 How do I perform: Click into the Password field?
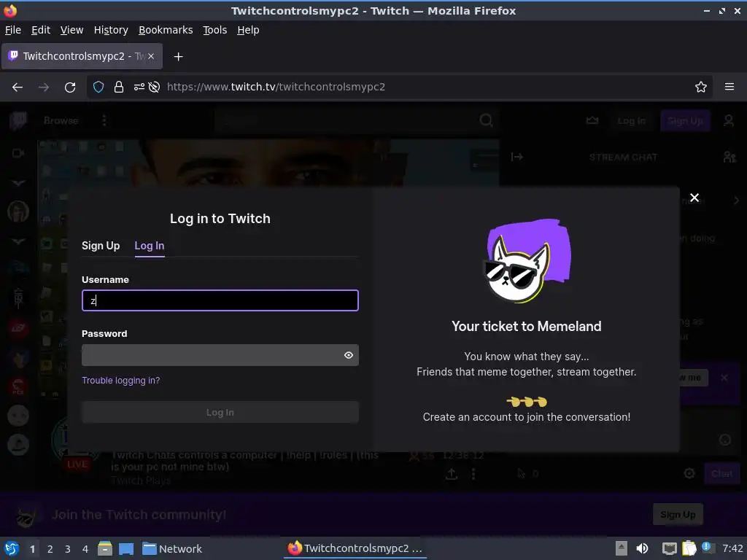pyautogui.click(x=220, y=355)
